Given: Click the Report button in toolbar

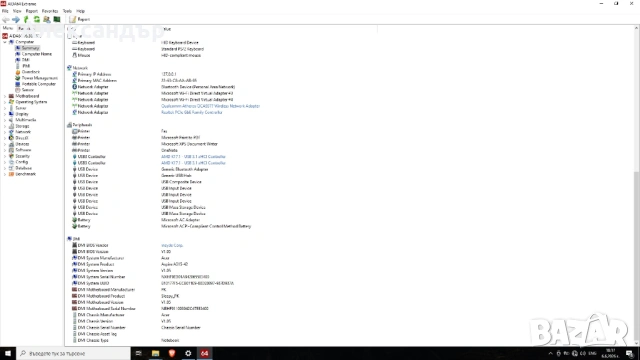Looking at the screenshot, I should coord(80,20).
